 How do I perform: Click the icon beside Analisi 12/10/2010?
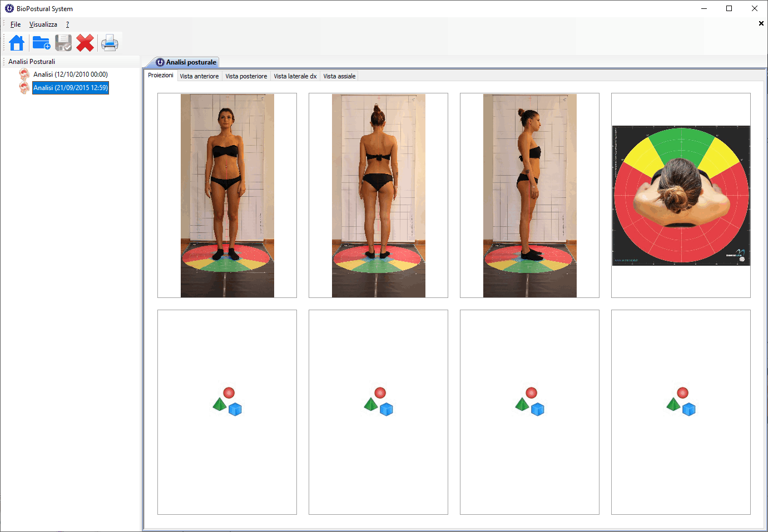tap(24, 74)
